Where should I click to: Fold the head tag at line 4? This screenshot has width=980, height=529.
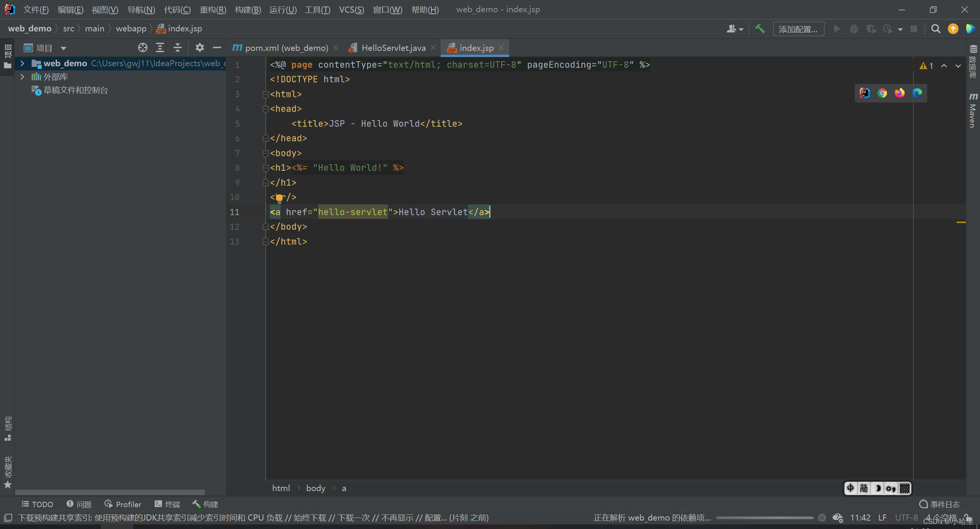coord(265,109)
